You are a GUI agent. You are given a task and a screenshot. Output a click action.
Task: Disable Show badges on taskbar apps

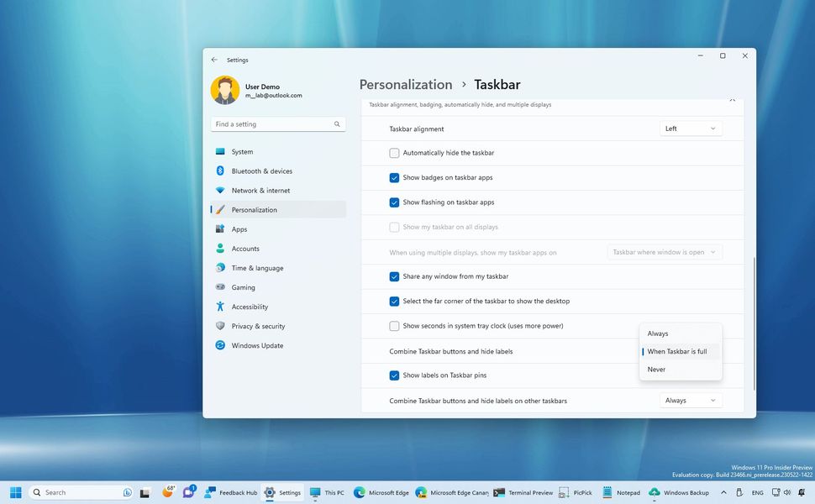(394, 177)
